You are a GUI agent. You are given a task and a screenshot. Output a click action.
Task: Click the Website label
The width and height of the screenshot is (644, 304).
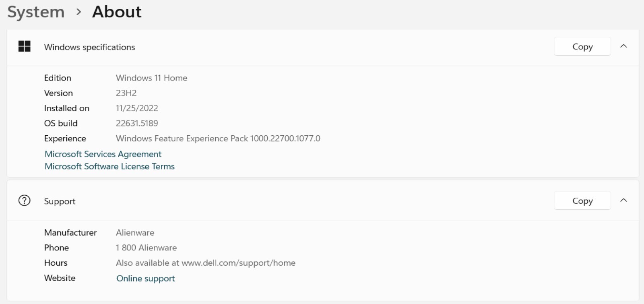pyautogui.click(x=60, y=278)
